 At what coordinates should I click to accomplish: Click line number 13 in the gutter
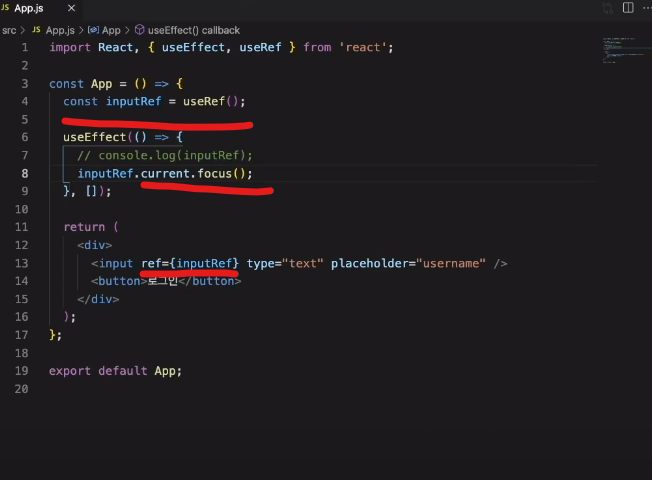[x=22, y=263]
